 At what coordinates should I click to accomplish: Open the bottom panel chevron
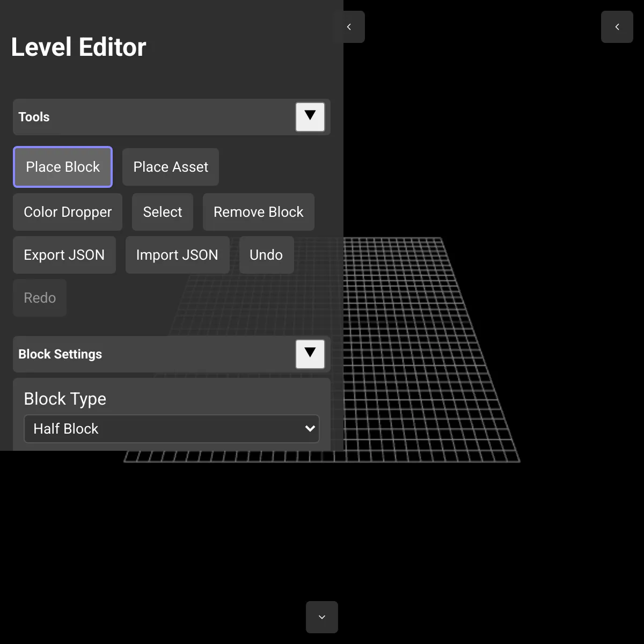coord(321,617)
